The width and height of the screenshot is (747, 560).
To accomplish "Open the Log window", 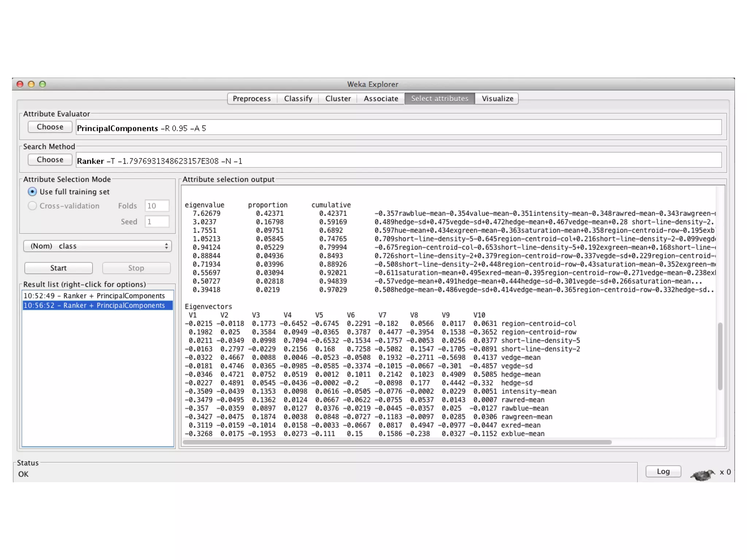I will click(x=663, y=471).
